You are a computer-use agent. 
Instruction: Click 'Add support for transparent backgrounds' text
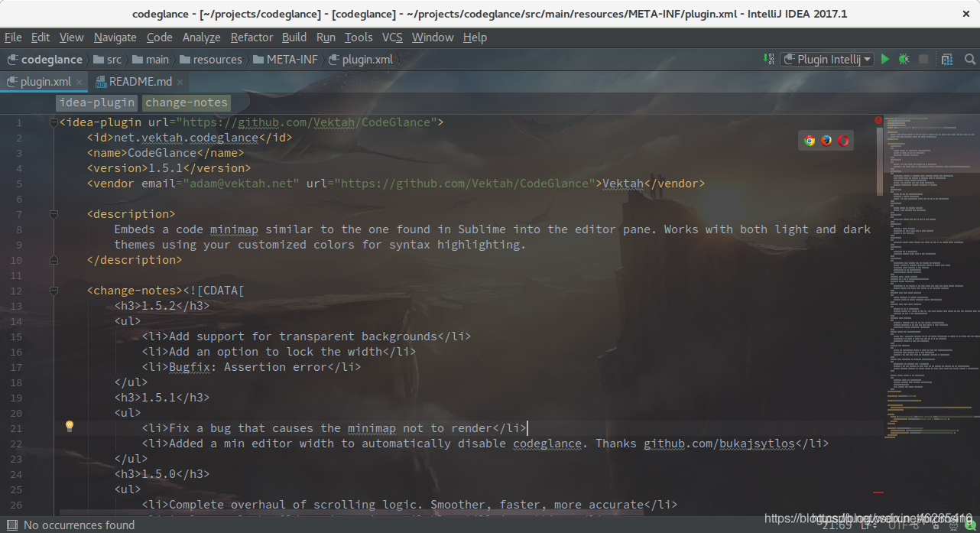303,336
